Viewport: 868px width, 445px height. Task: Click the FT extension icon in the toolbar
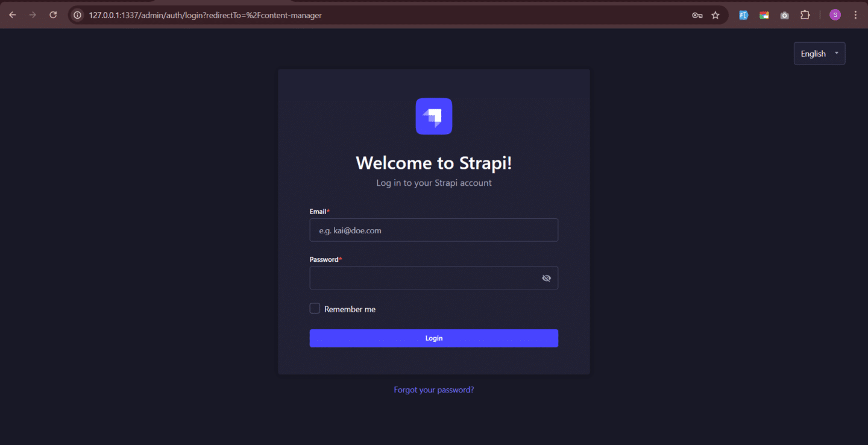click(x=743, y=15)
